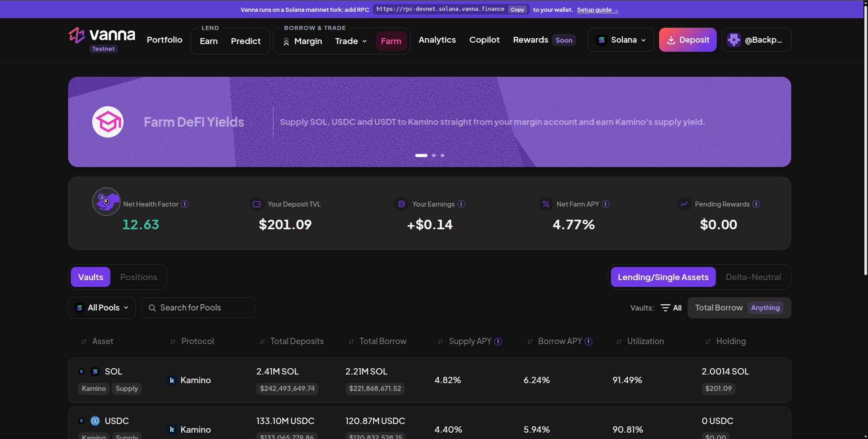868x439 pixels.
Task: Open the Earn section
Action: pyautogui.click(x=208, y=41)
